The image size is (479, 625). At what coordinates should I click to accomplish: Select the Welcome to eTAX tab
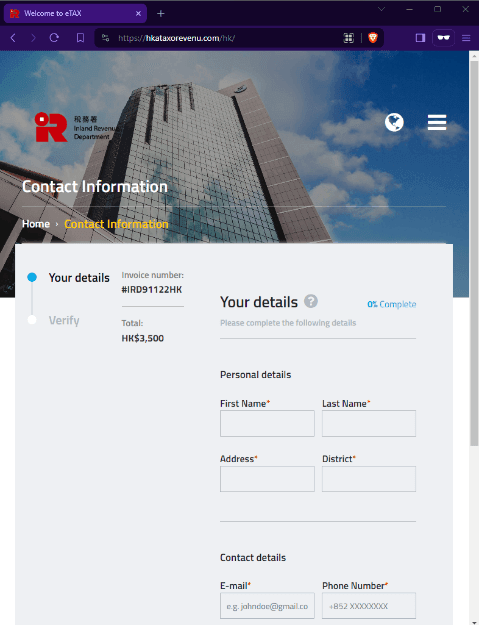[75, 14]
